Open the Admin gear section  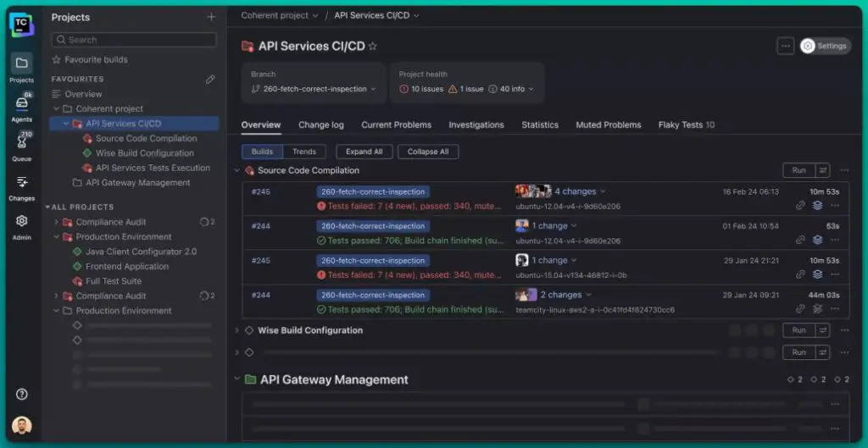21,226
